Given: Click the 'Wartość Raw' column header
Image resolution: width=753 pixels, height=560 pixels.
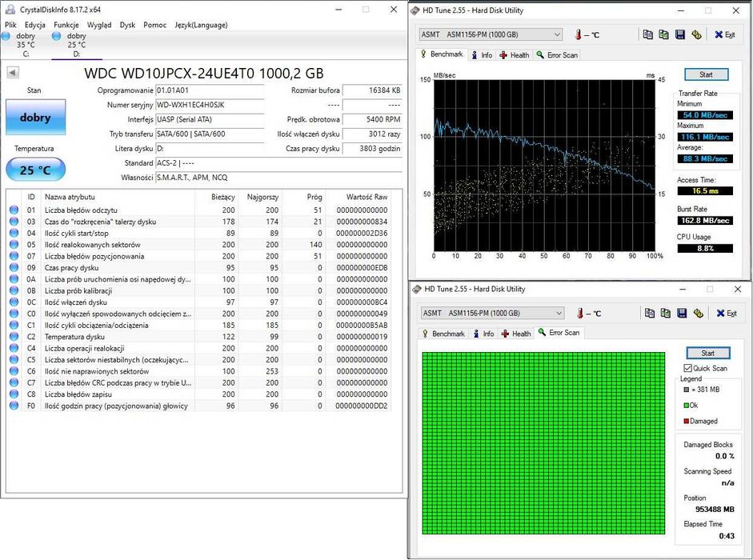Looking at the screenshot, I should (366, 197).
